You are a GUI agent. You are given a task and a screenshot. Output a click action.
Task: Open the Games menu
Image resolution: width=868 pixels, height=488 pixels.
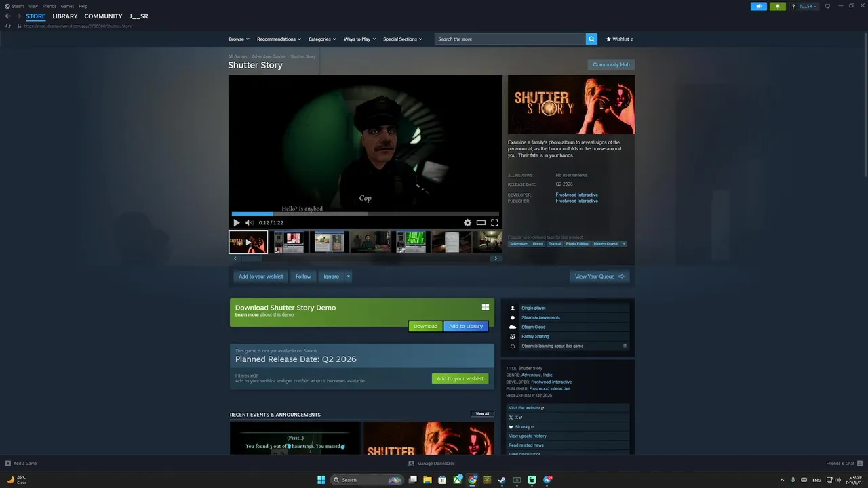(67, 6)
